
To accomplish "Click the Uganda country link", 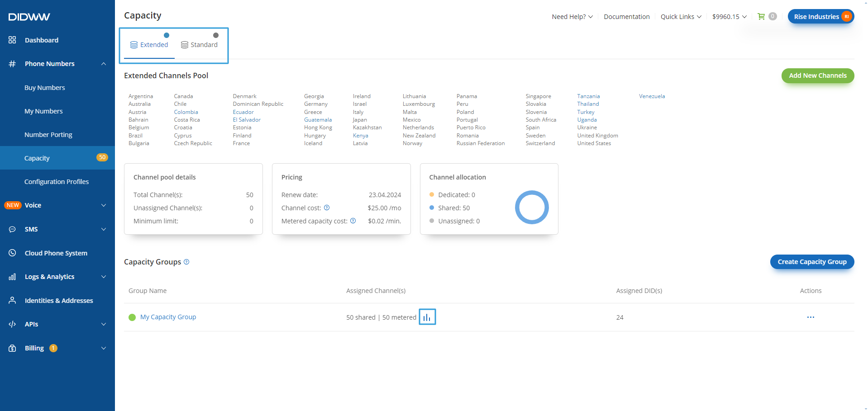I will click(x=587, y=120).
